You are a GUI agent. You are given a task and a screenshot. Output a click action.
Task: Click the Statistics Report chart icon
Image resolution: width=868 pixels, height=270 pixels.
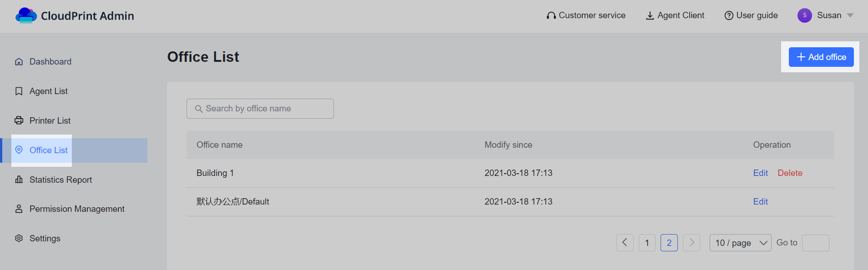click(19, 180)
